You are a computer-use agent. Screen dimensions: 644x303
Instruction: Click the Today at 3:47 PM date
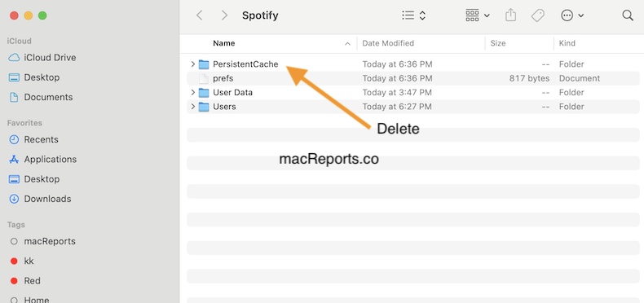397,92
